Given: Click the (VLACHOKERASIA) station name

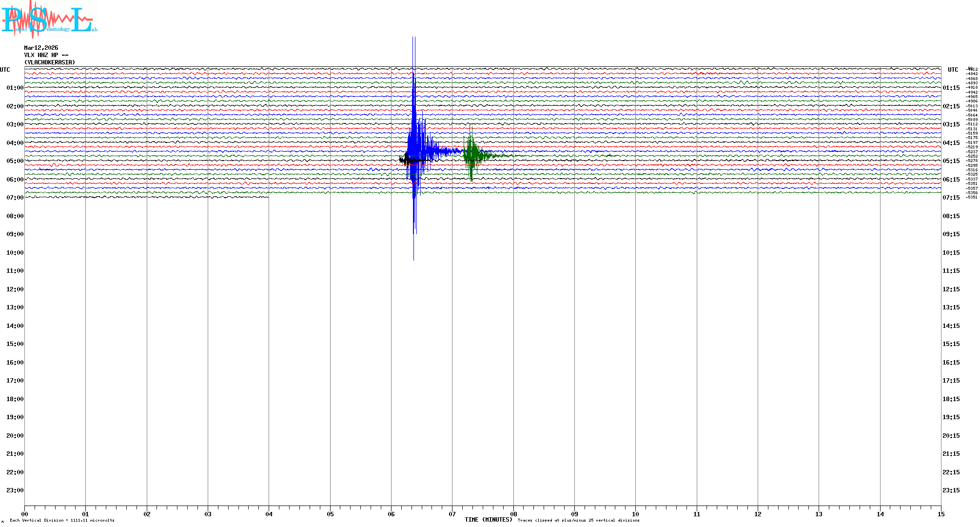Looking at the screenshot, I should (50, 62).
